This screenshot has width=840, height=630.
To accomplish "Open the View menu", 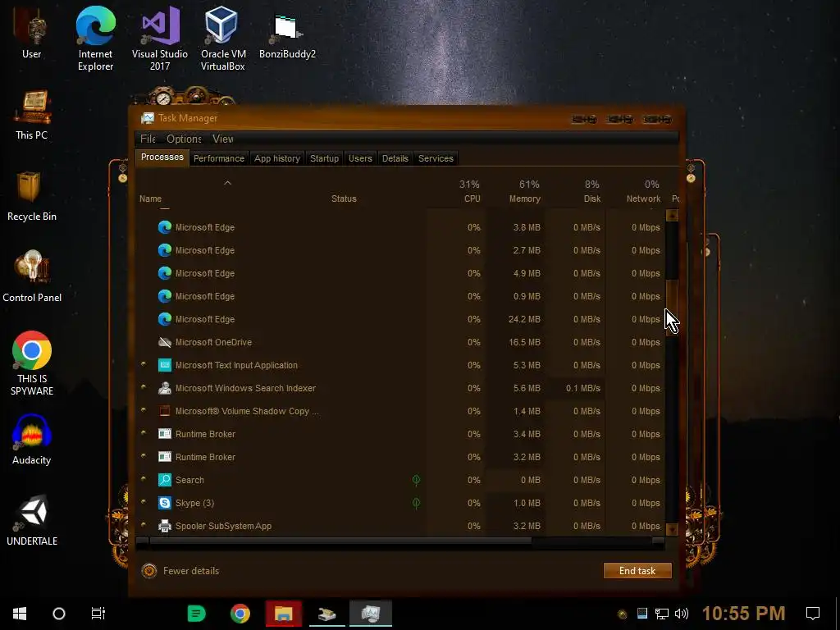I will click(223, 139).
